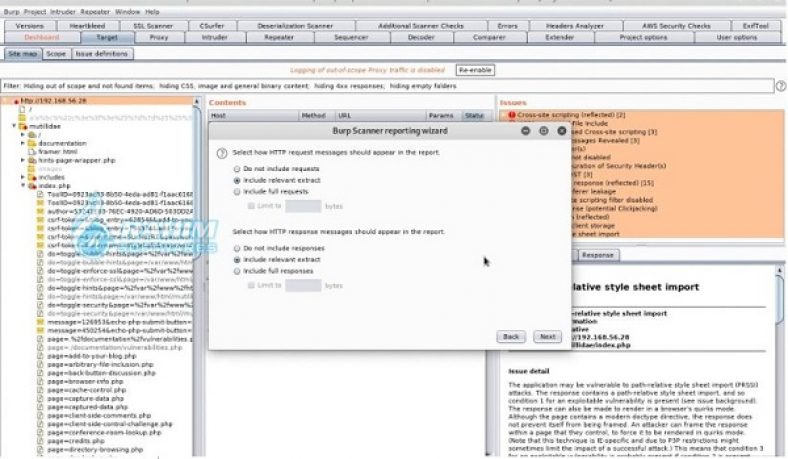This screenshot has height=459, width=788.
Task: Click the mutillidae folder icon
Action: click(x=23, y=126)
